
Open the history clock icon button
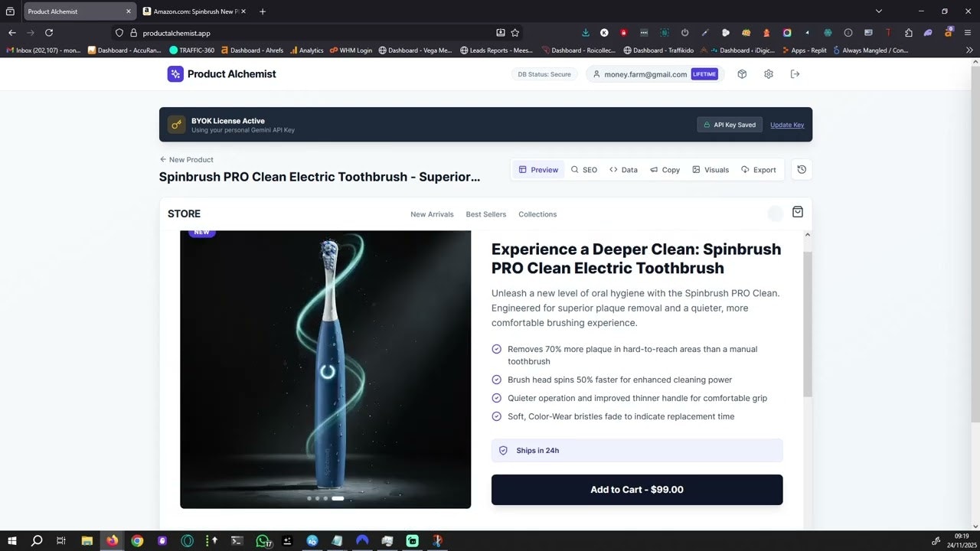802,170
